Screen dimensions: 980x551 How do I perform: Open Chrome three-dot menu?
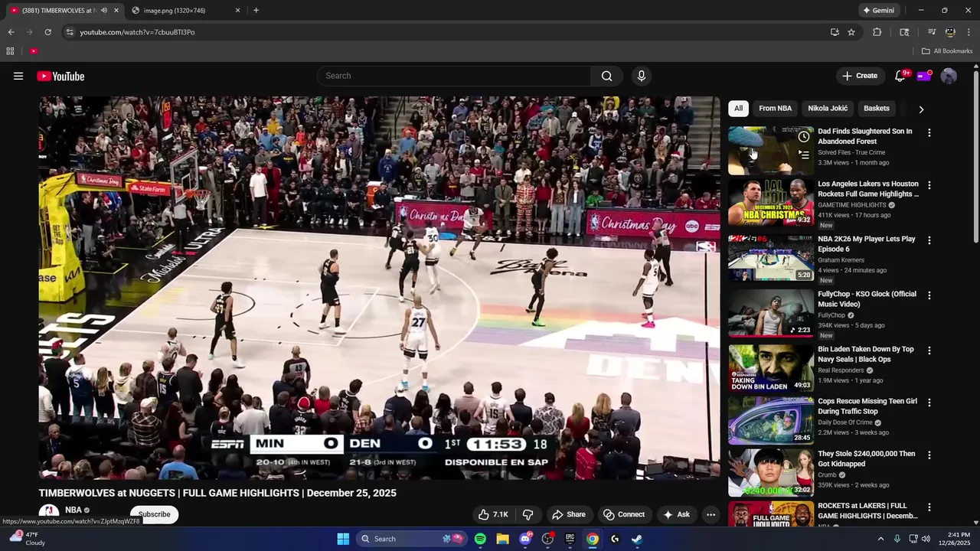(969, 32)
